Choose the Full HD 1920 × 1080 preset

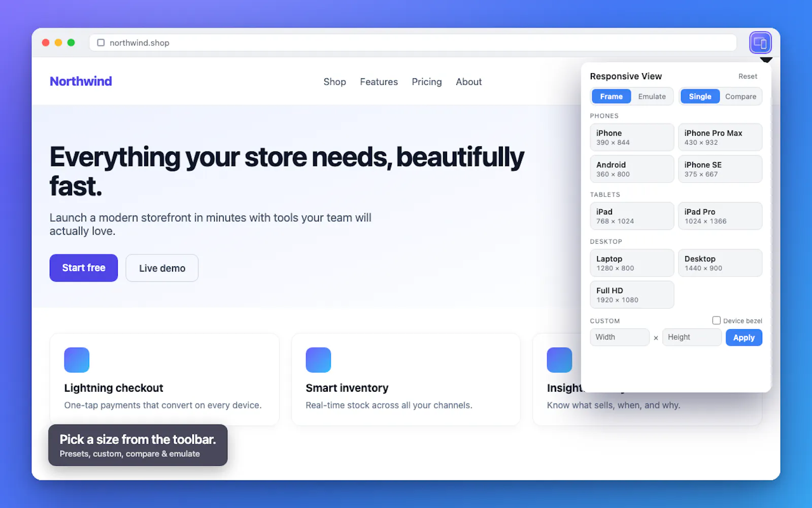coord(632,295)
